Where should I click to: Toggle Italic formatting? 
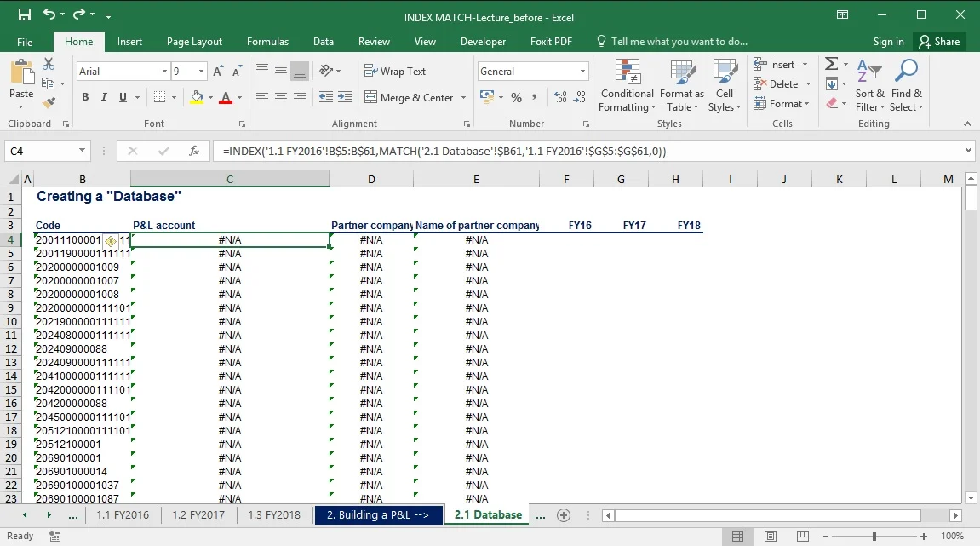pyautogui.click(x=106, y=98)
